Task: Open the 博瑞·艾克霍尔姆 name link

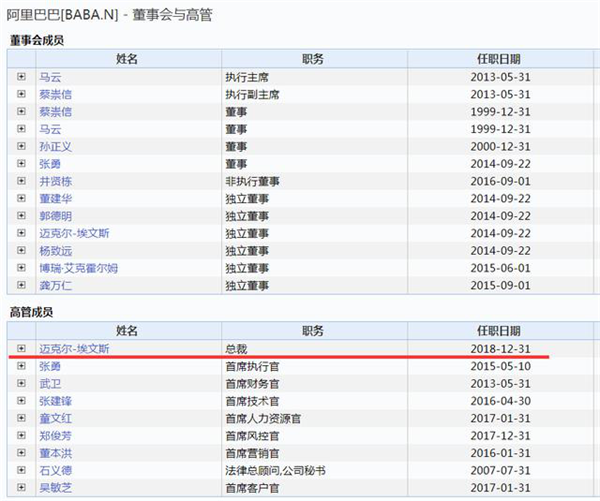Action: coord(78,268)
